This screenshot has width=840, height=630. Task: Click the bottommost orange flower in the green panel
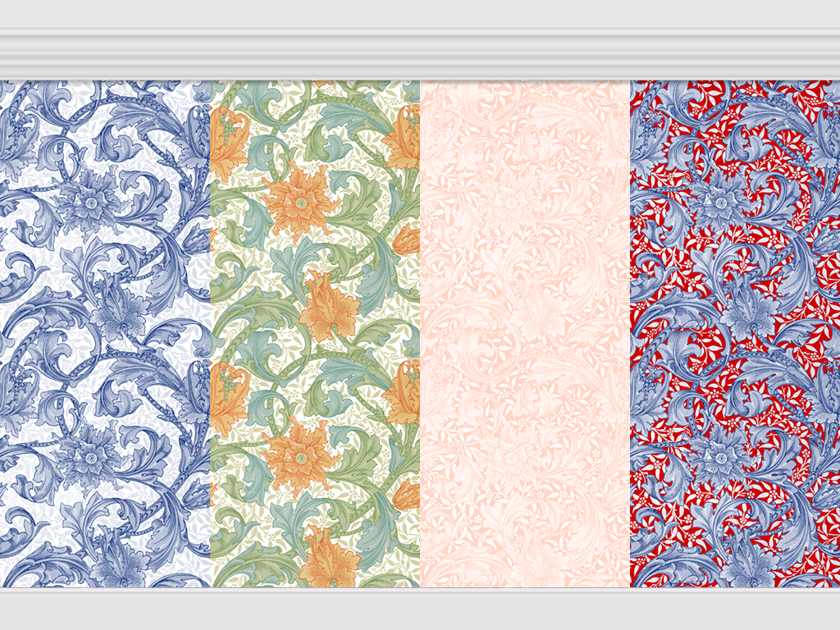point(328,558)
